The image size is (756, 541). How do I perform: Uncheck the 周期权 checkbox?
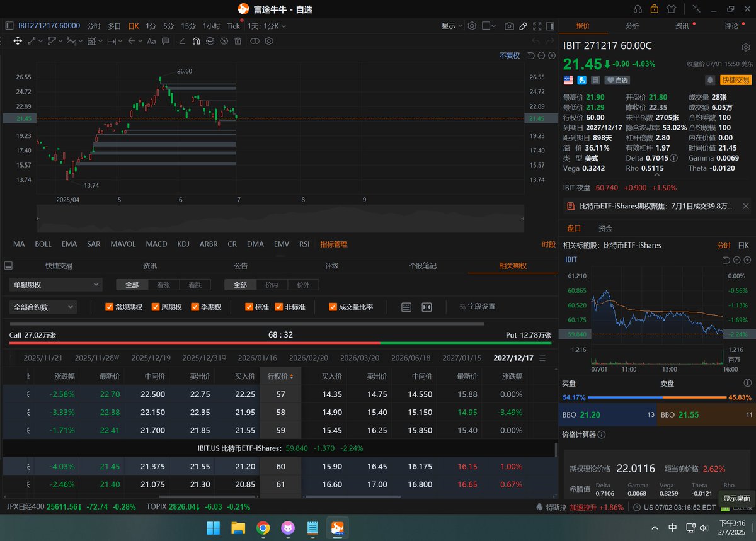(x=156, y=307)
